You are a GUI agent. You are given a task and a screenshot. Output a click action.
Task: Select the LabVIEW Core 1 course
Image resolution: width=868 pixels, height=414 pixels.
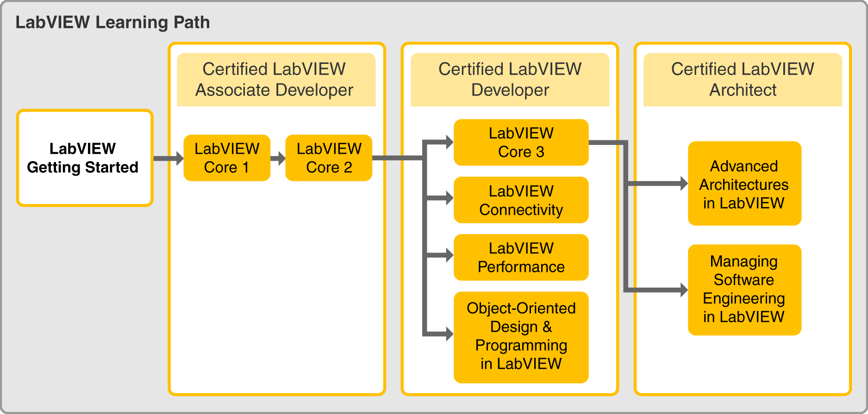[227, 158]
